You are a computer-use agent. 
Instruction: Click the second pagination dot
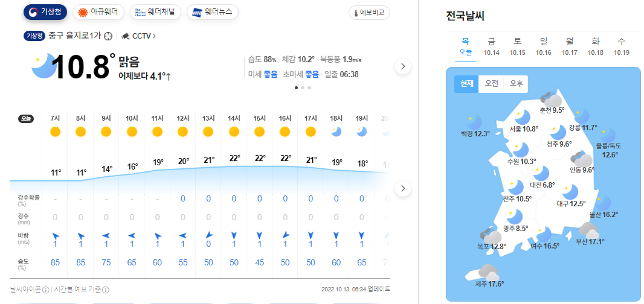303,87
